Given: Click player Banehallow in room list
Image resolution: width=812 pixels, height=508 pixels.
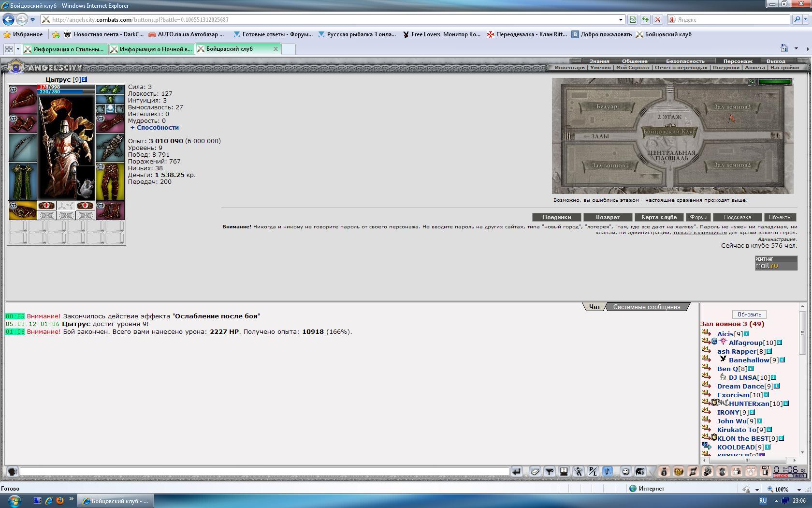Looking at the screenshot, I should pyautogui.click(x=749, y=360).
